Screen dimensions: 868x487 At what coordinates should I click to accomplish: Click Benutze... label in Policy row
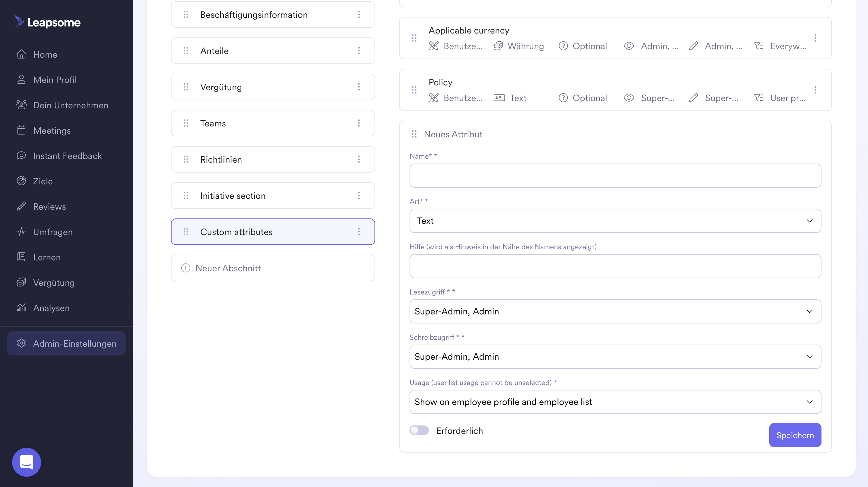pos(463,98)
